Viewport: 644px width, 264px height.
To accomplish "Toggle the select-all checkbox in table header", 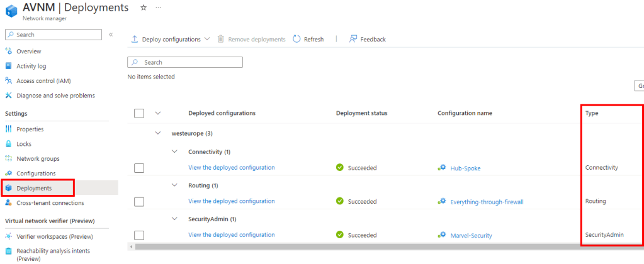I will [x=139, y=113].
